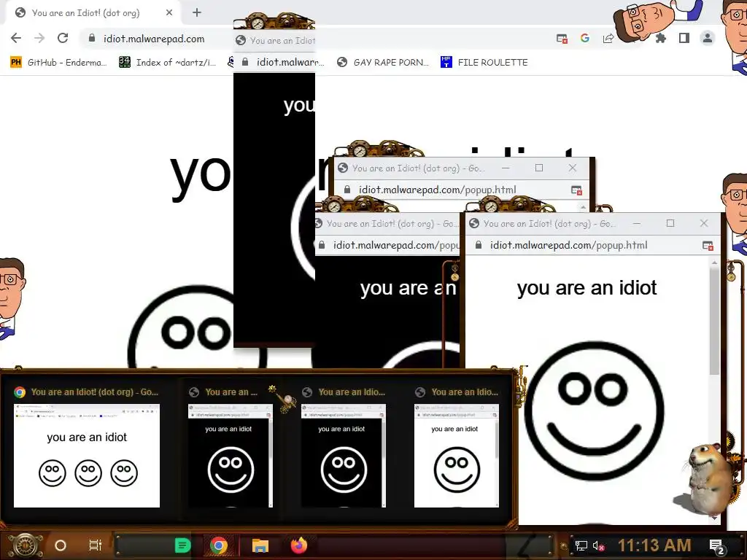The width and height of the screenshot is (747, 560).
Task: Click pop-up blocked icon in the upper middle popup
Action: [576, 190]
